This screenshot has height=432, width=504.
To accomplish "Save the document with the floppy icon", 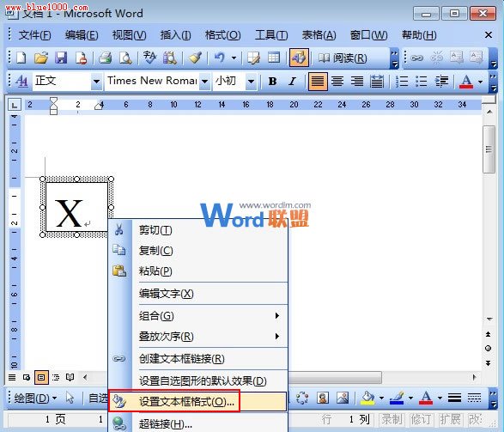I will point(61,58).
